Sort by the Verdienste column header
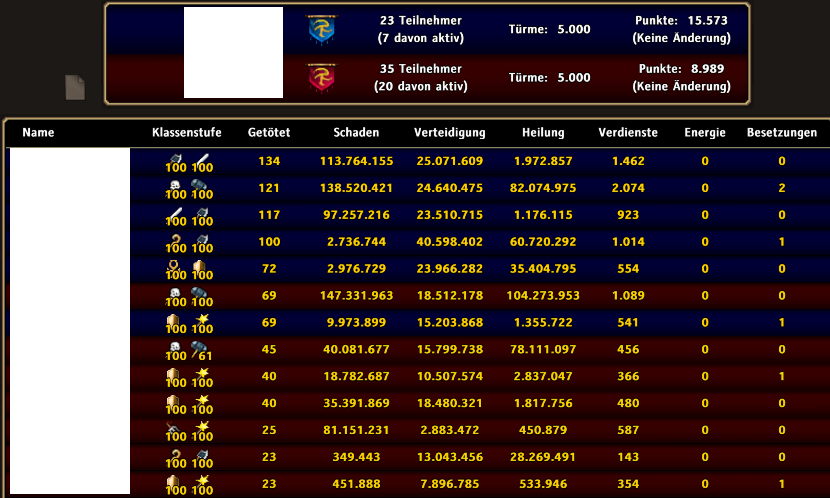The width and height of the screenshot is (830, 498). (628, 132)
